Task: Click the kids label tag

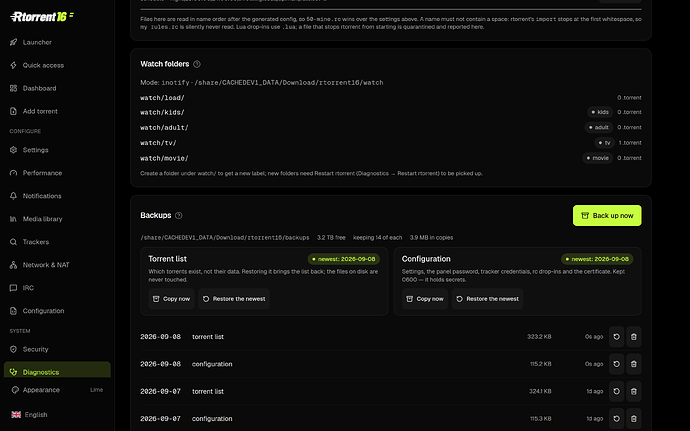Action: tap(600, 112)
